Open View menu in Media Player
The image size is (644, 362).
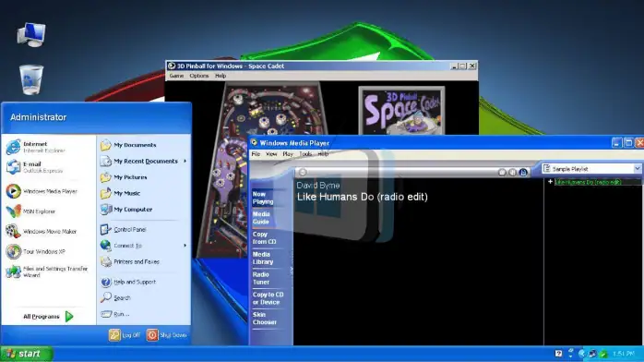[271, 154]
